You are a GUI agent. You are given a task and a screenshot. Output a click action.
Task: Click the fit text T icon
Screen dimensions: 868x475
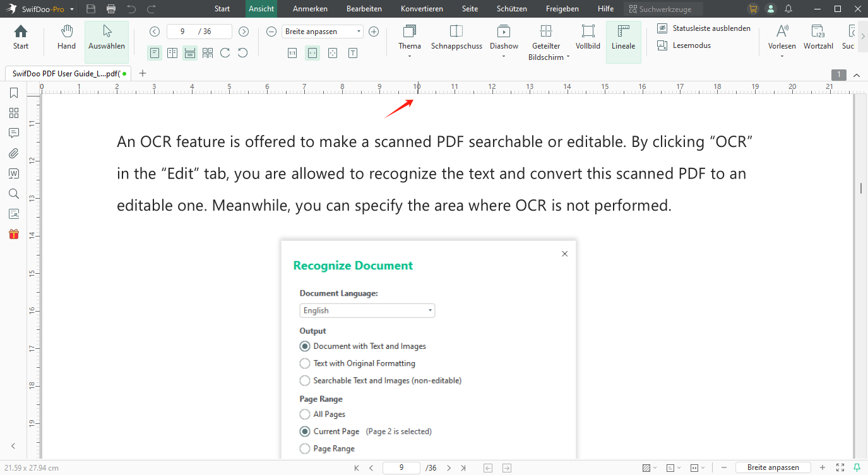353,53
